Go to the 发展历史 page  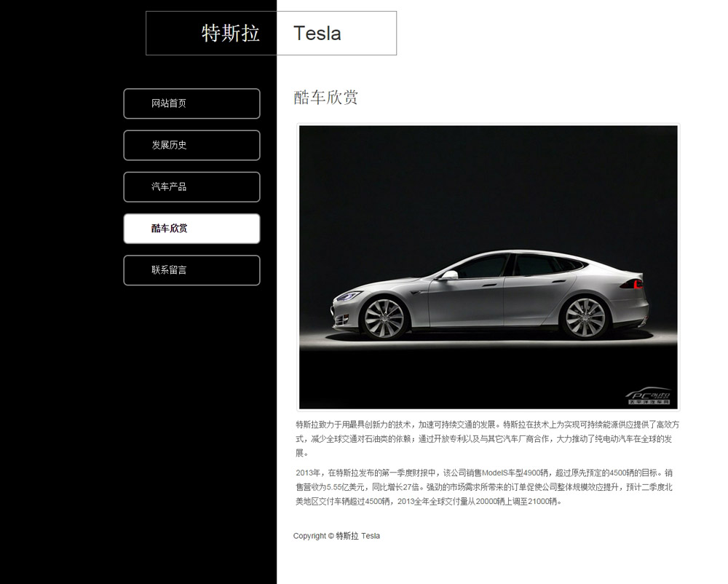tap(191, 146)
